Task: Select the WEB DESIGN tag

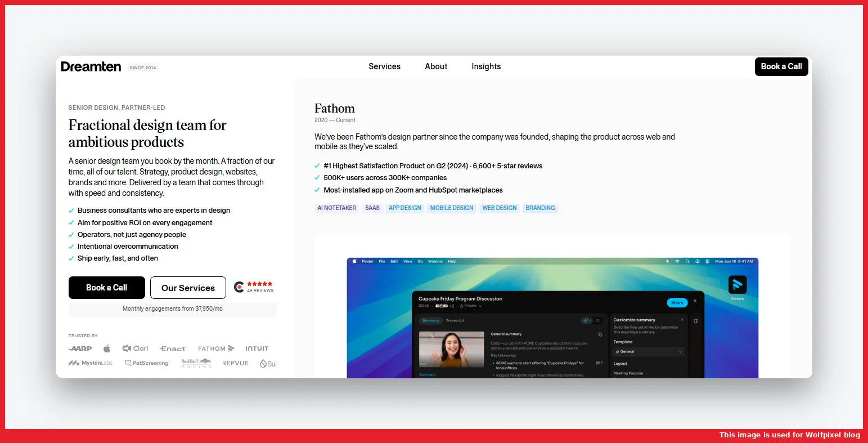Action: (500, 208)
